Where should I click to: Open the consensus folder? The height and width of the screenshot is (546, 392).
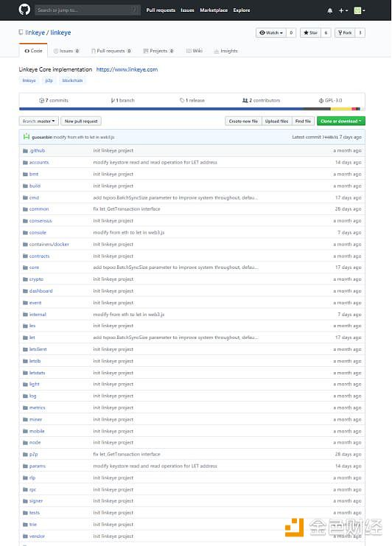click(x=41, y=221)
